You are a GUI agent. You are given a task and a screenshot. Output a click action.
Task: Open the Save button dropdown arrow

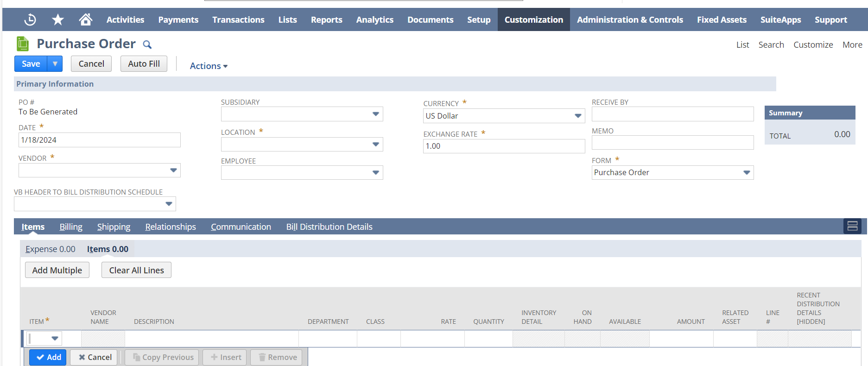point(55,64)
